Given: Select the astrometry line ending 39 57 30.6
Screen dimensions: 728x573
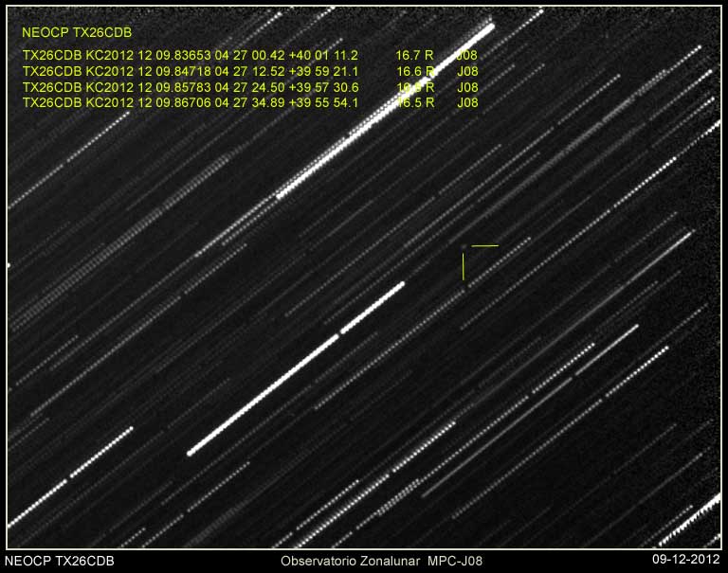Looking at the screenshot, I should click(190, 86).
